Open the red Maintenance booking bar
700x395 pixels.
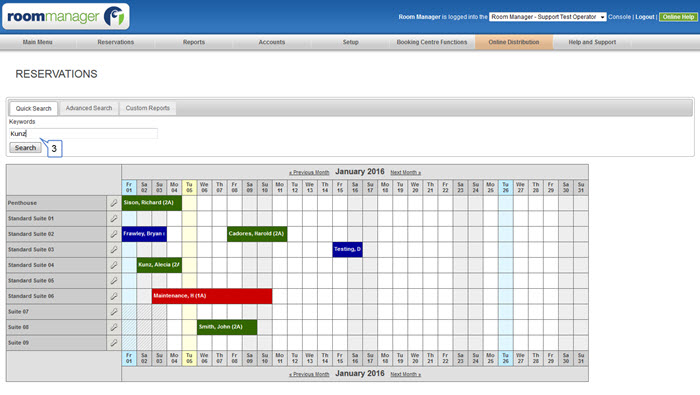point(212,296)
